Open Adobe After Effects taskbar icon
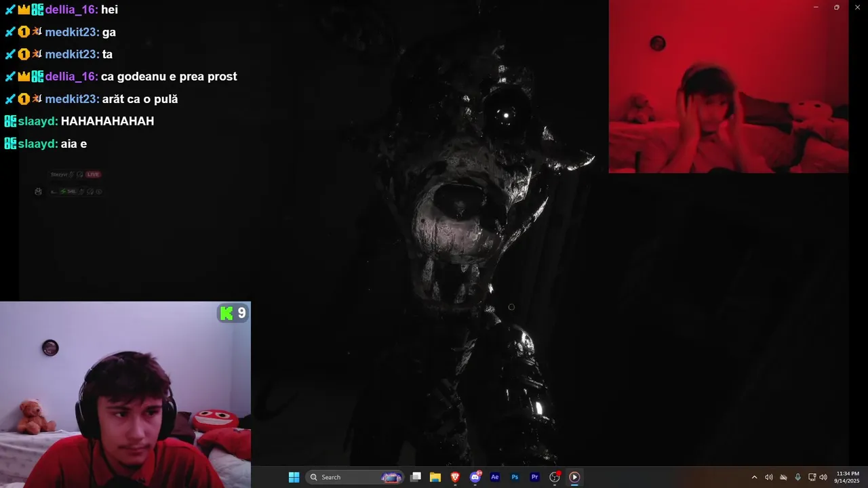The image size is (868, 488). [495, 477]
